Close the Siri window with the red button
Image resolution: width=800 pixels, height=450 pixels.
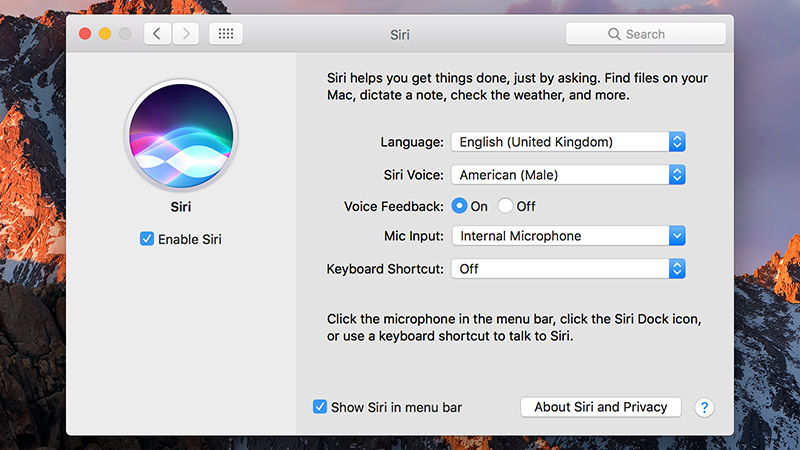coord(85,34)
